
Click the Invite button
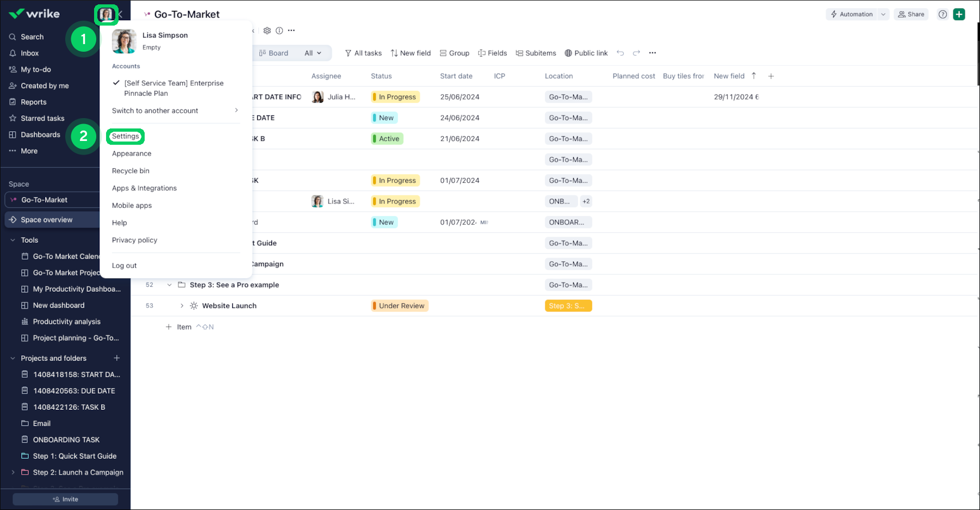pos(65,500)
